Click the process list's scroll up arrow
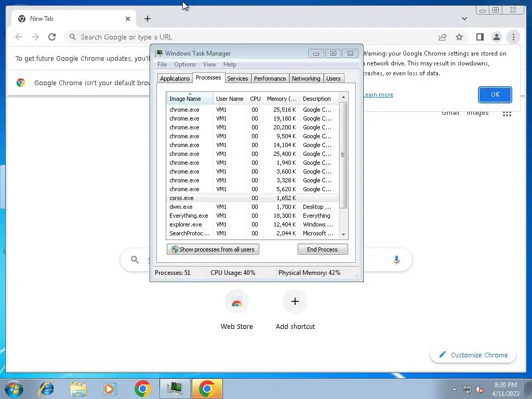Image resolution: width=532 pixels, height=399 pixels. (343, 97)
